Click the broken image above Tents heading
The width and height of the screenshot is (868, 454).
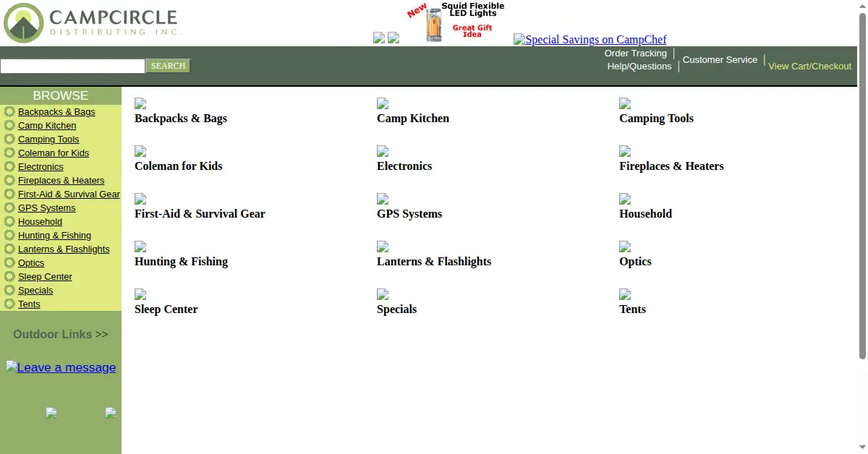tap(625, 294)
